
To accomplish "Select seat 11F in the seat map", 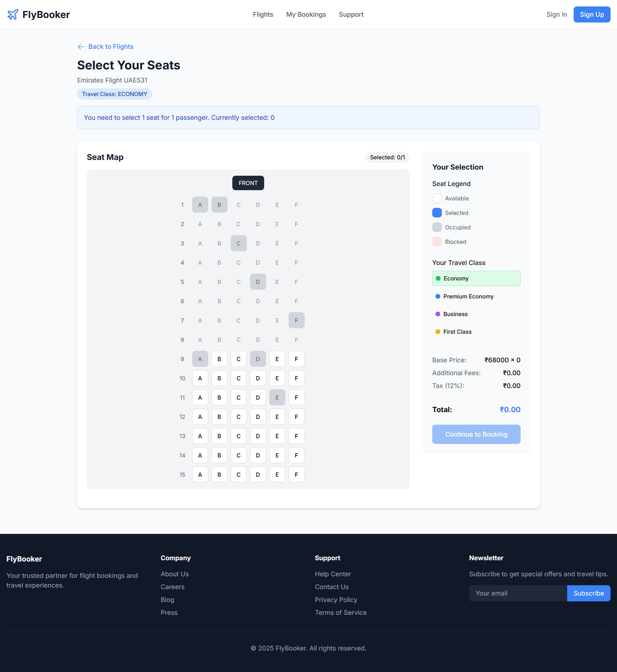I will (x=296, y=397).
